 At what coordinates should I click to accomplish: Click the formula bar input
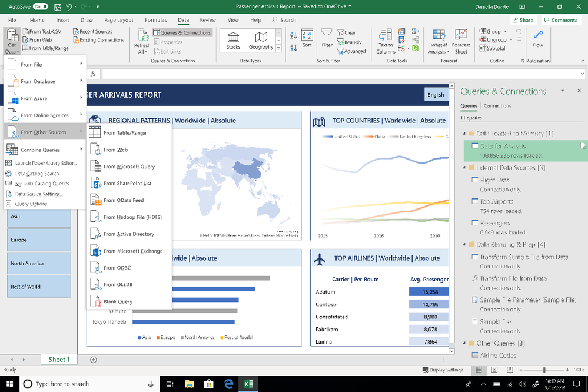341,74
